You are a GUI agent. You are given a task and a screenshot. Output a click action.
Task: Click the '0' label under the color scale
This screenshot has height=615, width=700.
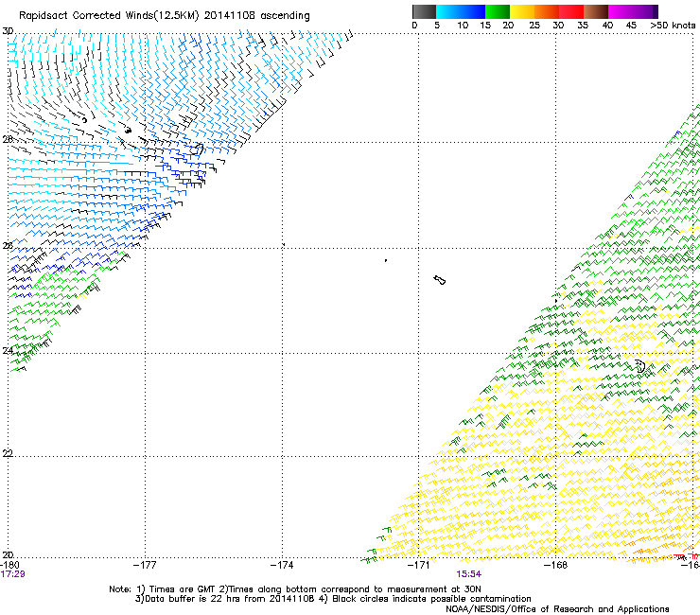[414, 25]
